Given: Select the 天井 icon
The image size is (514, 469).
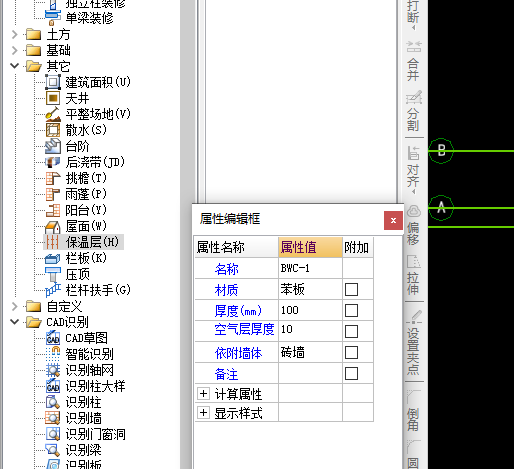Looking at the screenshot, I should coord(53,98).
